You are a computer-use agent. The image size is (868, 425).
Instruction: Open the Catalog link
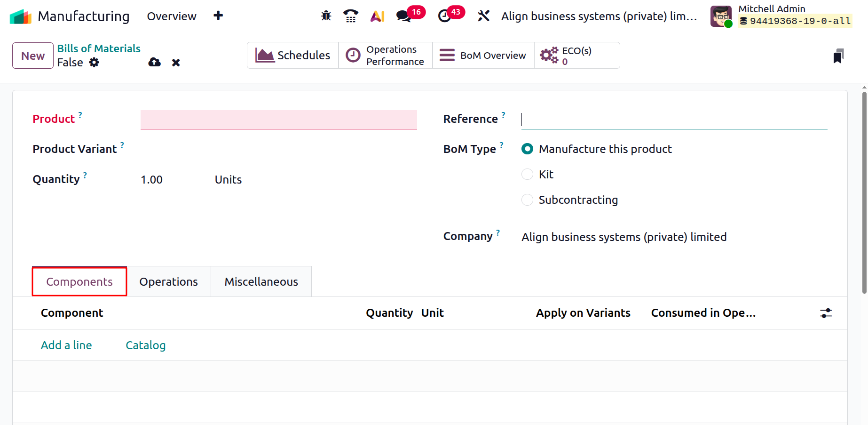point(146,345)
